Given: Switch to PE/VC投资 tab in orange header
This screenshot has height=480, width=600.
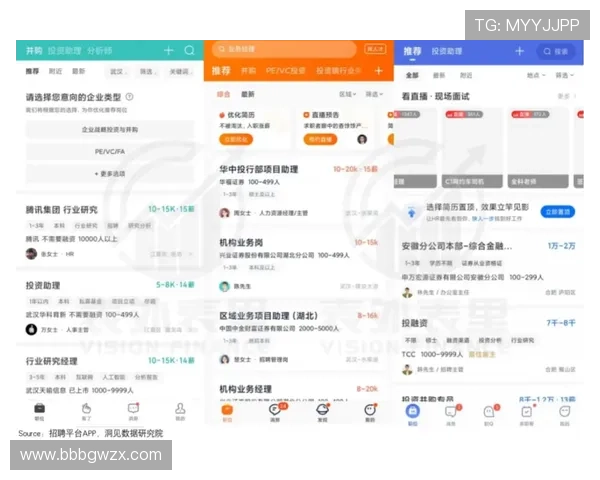Looking at the screenshot, I should 285,71.
